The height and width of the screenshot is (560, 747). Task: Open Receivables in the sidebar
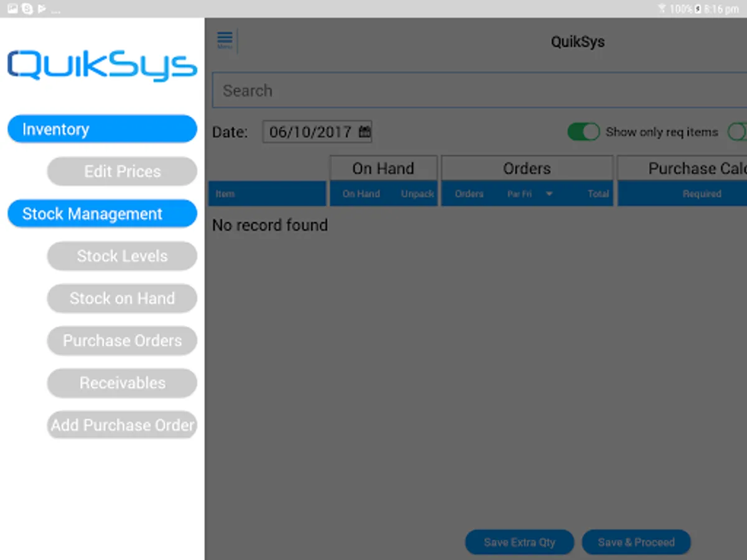[x=122, y=383]
